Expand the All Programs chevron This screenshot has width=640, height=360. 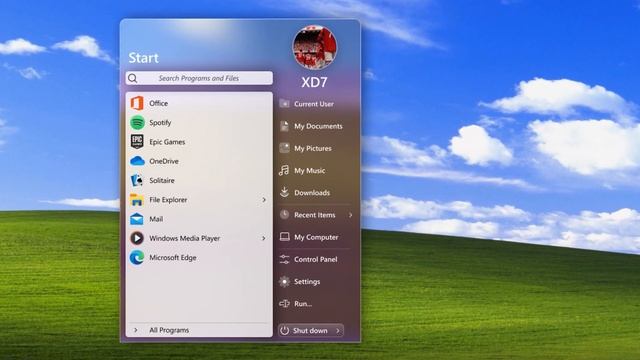(x=136, y=330)
